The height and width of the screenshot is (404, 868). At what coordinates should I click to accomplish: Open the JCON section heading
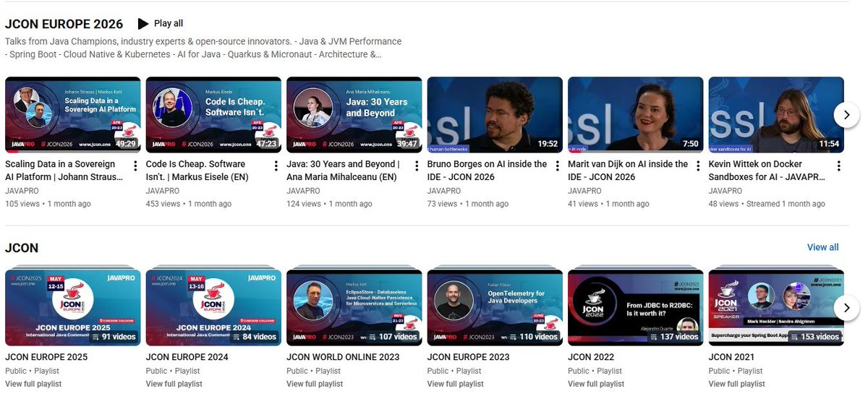click(x=22, y=248)
